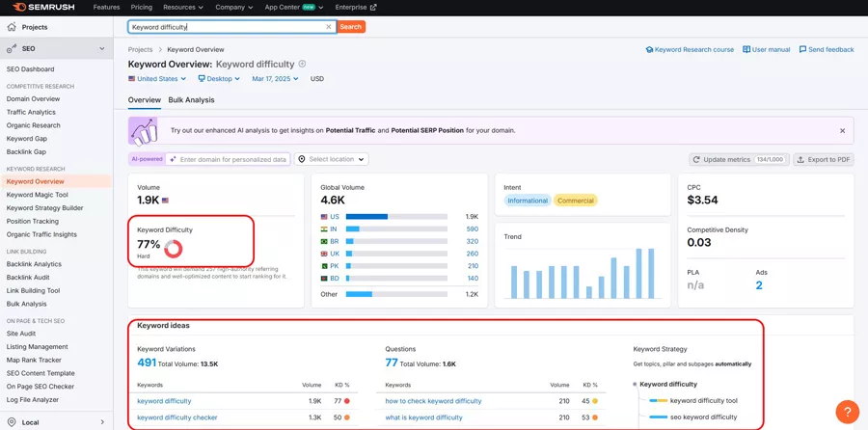Image resolution: width=868 pixels, height=430 pixels.
Task: Click the 77 questions count
Action: pyautogui.click(x=392, y=363)
